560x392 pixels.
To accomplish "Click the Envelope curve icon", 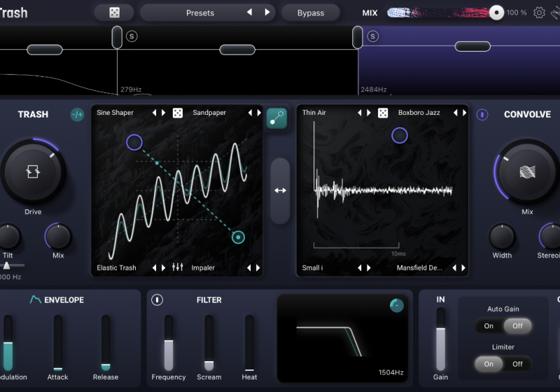I will [x=36, y=300].
